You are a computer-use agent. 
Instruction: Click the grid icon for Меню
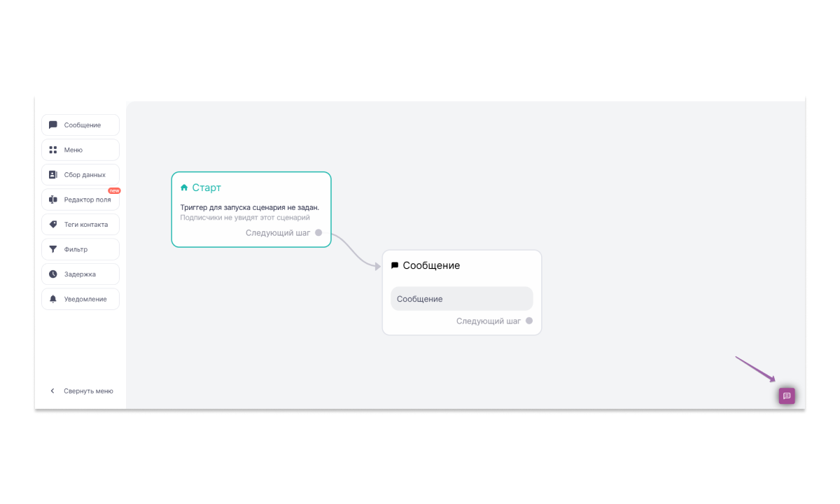coord(53,150)
